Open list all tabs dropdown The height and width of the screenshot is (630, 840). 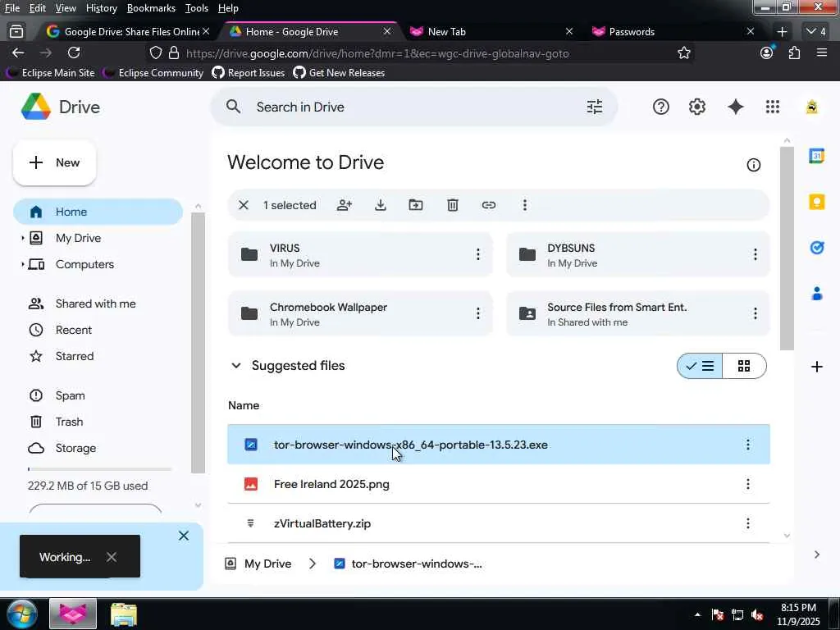point(816,32)
